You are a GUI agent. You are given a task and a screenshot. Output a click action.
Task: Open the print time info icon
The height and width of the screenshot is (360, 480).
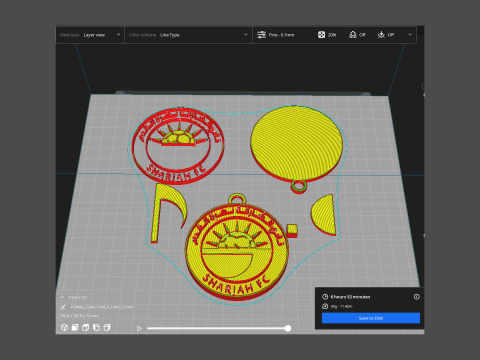coord(417,297)
